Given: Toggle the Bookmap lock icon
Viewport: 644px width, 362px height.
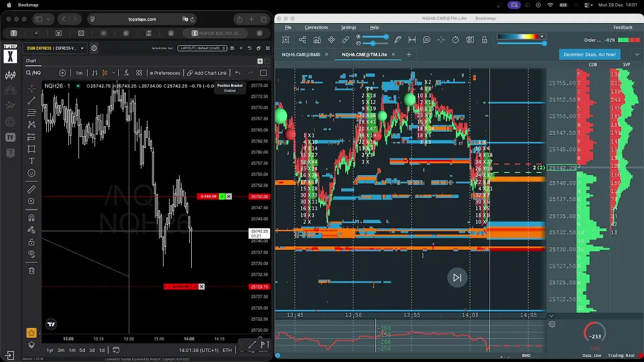Looking at the screenshot, I should tap(484, 40).
